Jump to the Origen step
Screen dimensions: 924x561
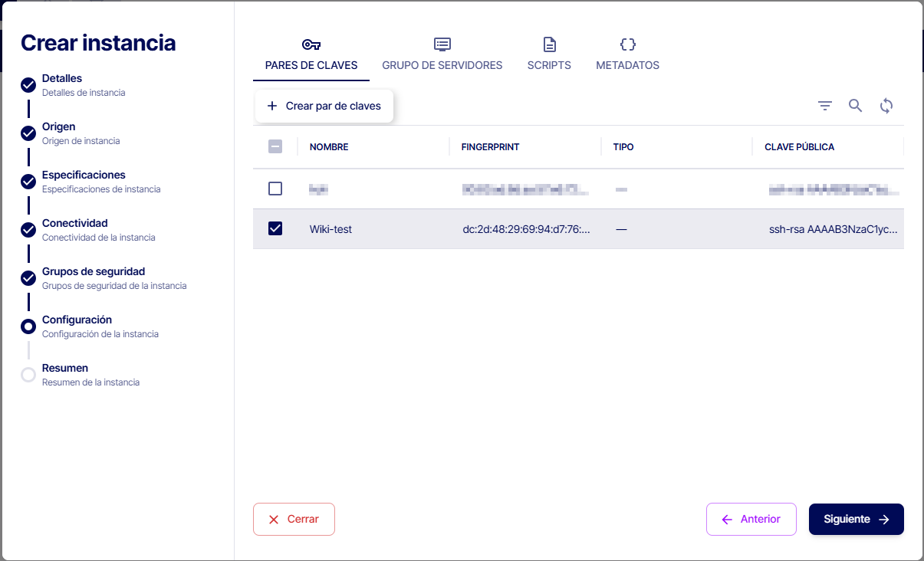point(59,127)
